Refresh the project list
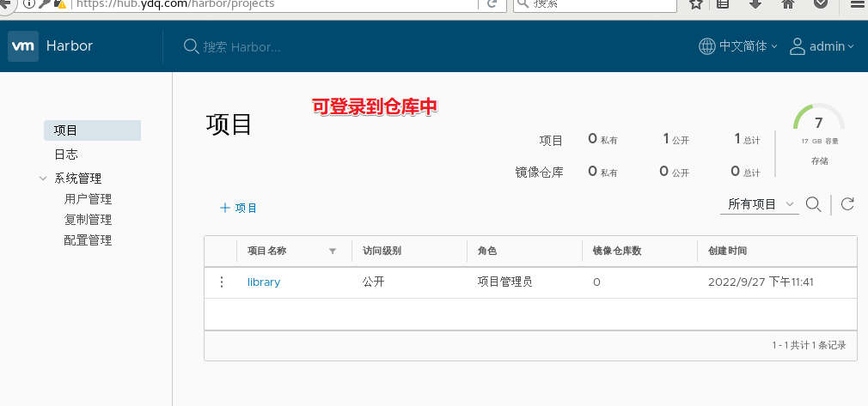 click(x=847, y=204)
